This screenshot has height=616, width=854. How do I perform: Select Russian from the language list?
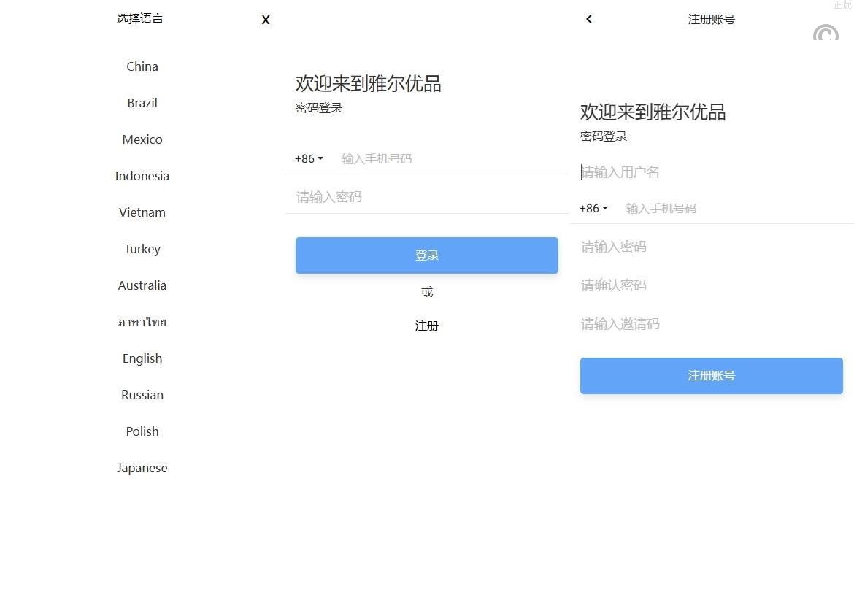pyautogui.click(x=142, y=395)
